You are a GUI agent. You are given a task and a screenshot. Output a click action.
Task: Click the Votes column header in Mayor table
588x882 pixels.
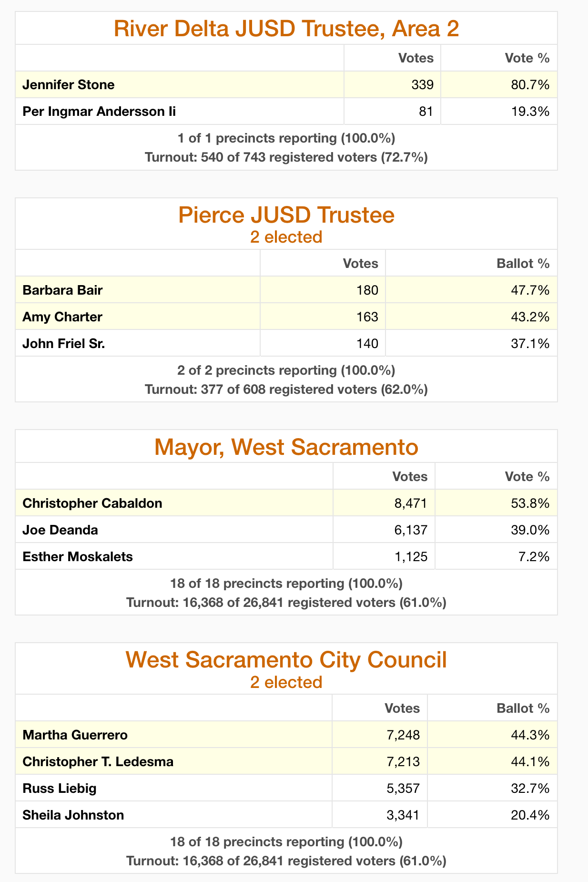click(x=410, y=476)
